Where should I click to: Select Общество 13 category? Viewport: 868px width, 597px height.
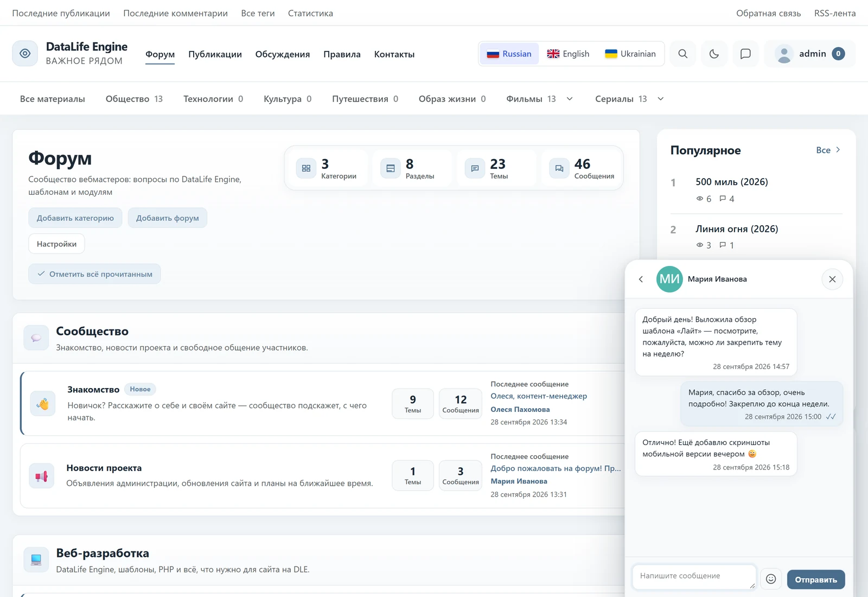(x=134, y=99)
